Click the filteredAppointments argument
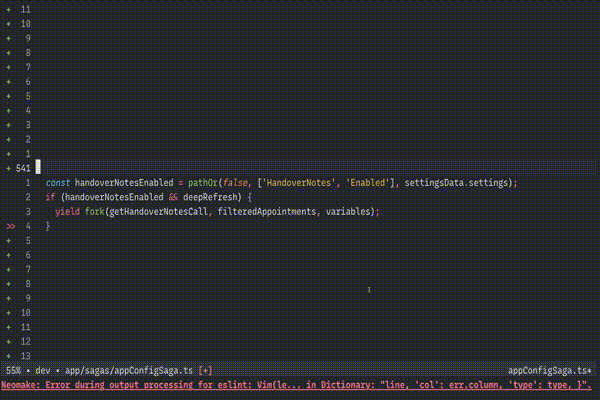This screenshot has height=400, width=600. click(x=267, y=212)
